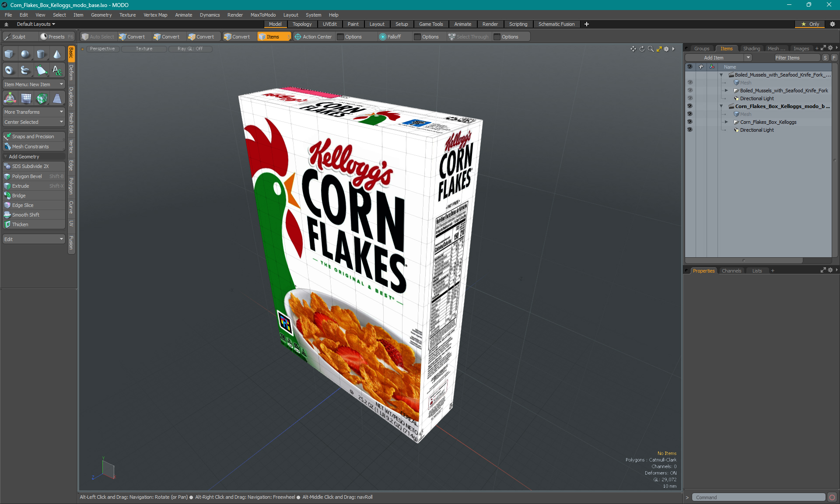Click the Thicken tool button

[34, 224]
